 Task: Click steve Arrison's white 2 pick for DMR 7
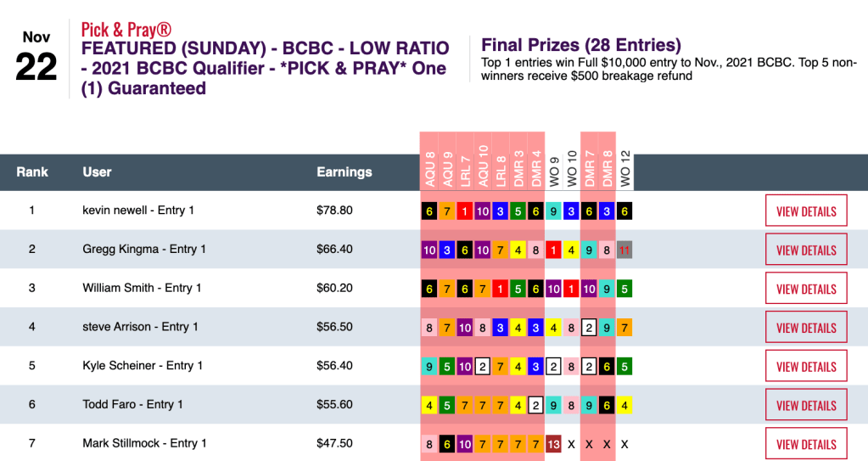pos(589,328)
